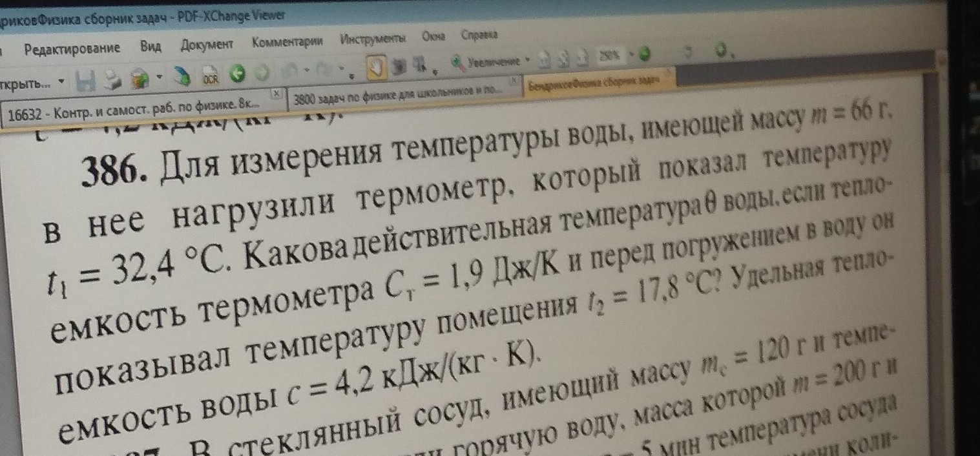Close the 16632 - Контр. и самост. tab

click(276, 94)
